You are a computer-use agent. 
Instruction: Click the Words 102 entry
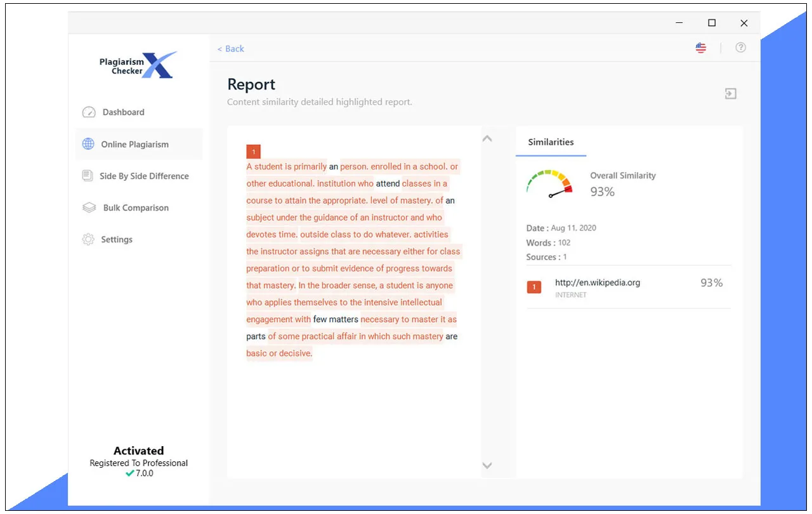(x=548, y=242)
